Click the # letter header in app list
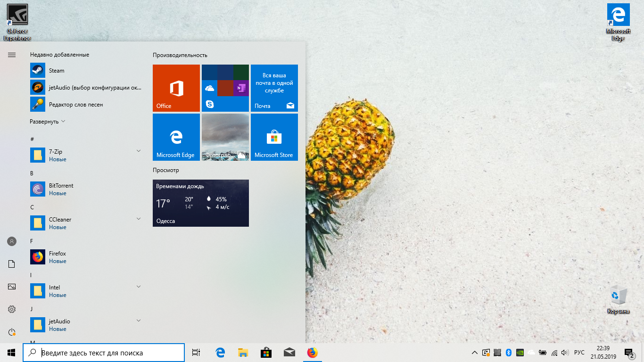644x362 pixels. point(32,139)
